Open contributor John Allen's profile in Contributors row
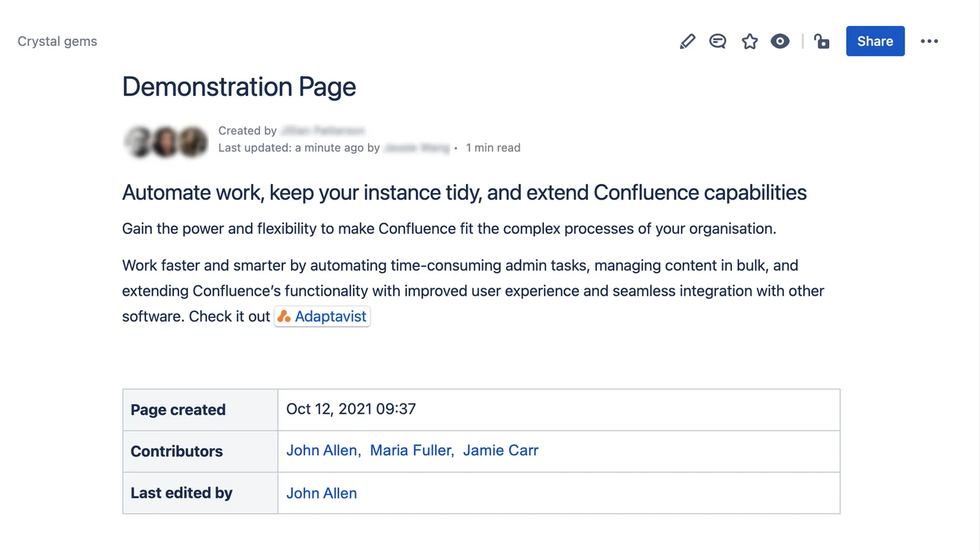The width and height of the screenshot is (980, 552). click(323, 450)
